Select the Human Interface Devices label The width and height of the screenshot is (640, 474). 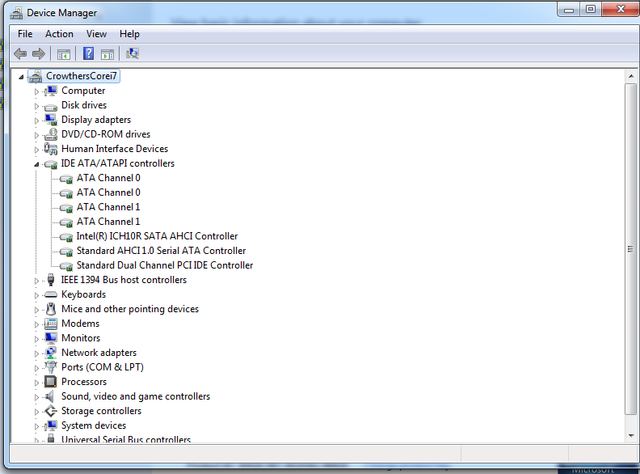115,149
